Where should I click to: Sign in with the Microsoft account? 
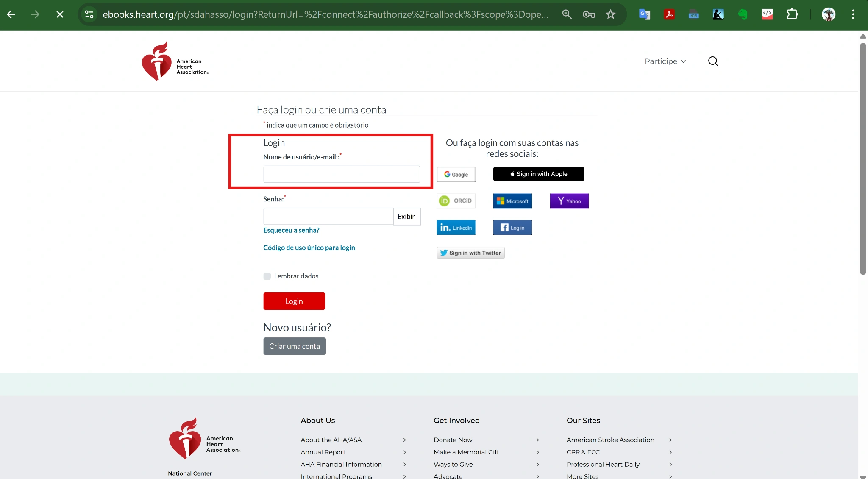(512, 201)
